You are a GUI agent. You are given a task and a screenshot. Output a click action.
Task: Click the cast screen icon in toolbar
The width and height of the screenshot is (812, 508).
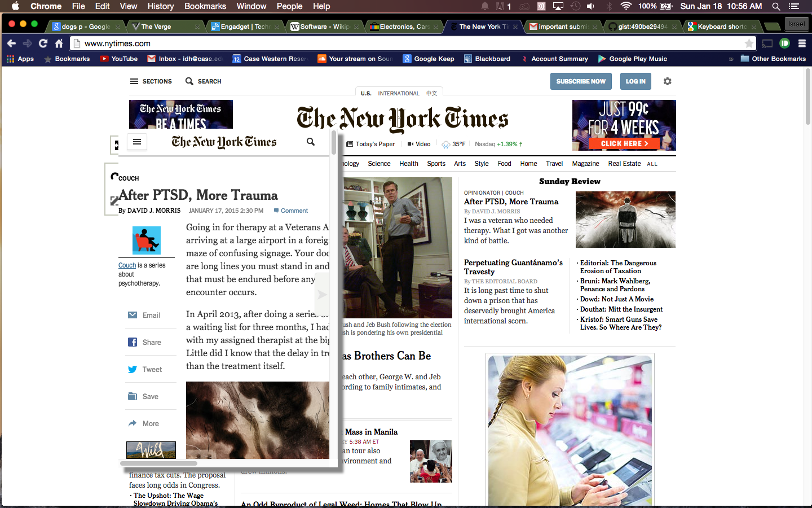[x=767, y=43]
